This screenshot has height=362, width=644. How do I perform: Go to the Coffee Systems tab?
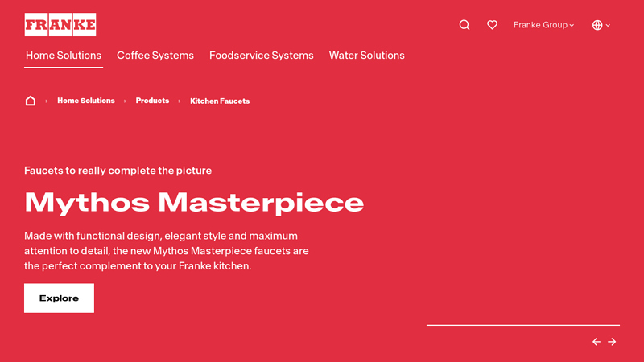point(155,56)
